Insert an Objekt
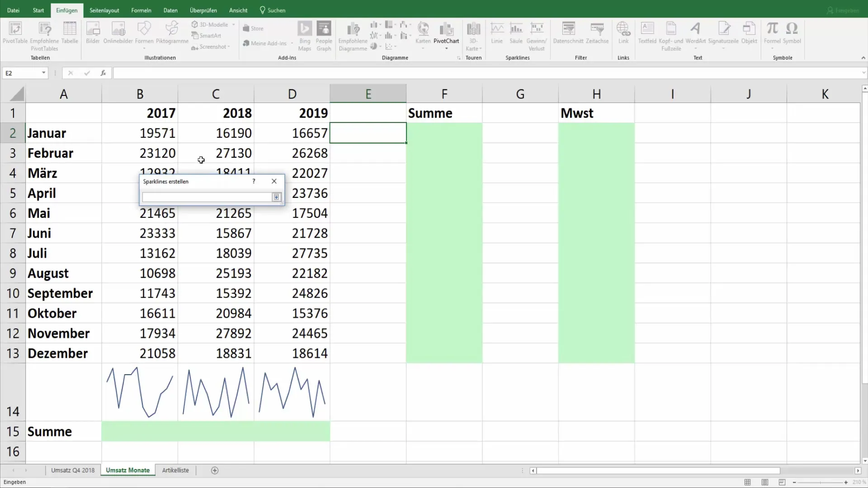The image size is (868, 488). (x=749, y=33)
